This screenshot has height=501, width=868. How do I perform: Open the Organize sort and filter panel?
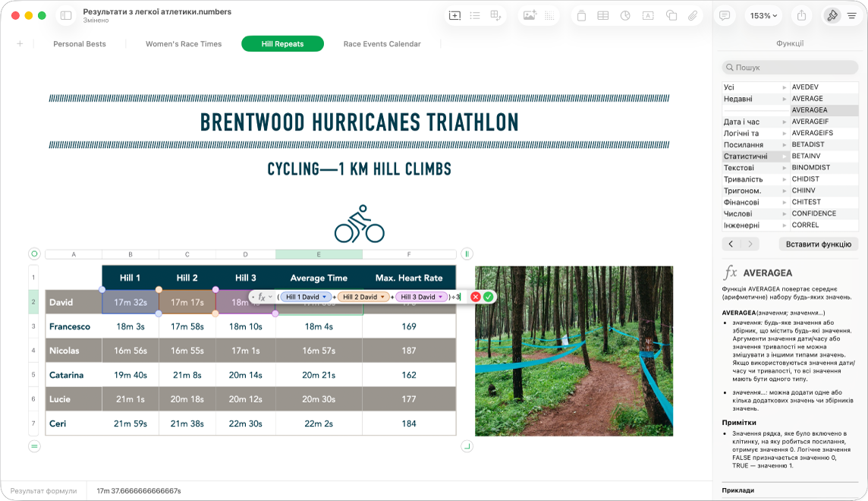[x=852, y=15]
